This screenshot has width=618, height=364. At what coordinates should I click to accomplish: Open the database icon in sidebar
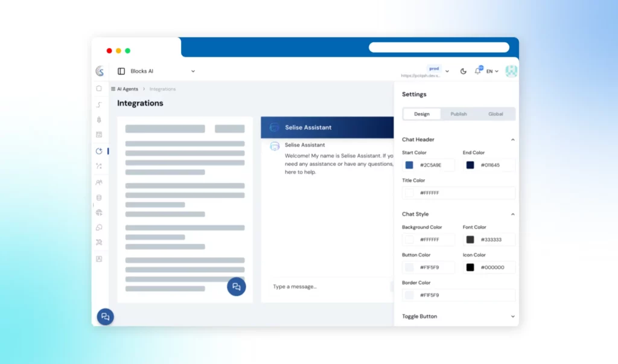coord(99,197)
